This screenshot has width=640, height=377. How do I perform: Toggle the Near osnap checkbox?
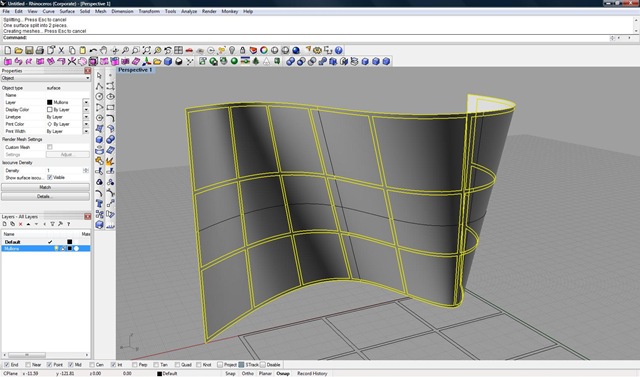tap(28, 365)
